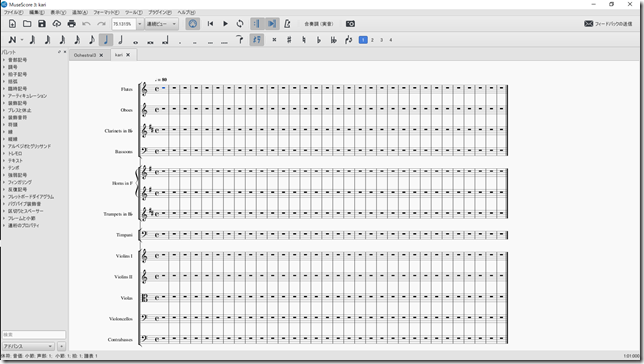
Task: Redo the action with the redo arrow
Action: tap(101, 24)
